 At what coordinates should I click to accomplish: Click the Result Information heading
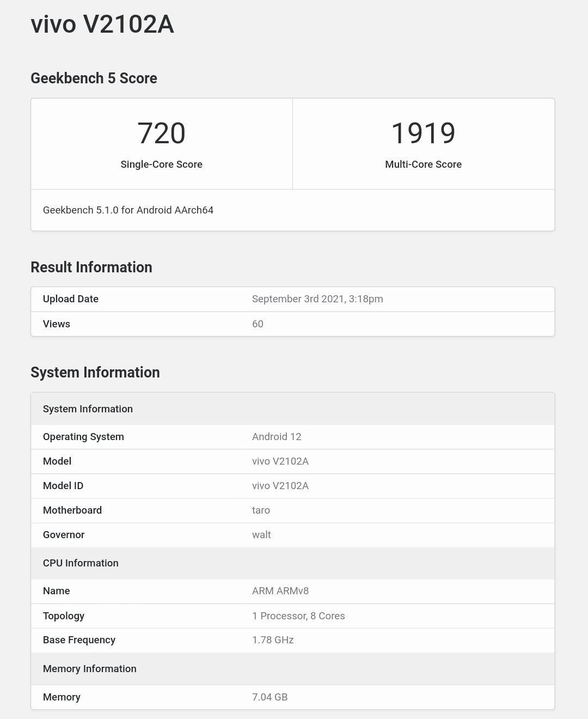91,267
